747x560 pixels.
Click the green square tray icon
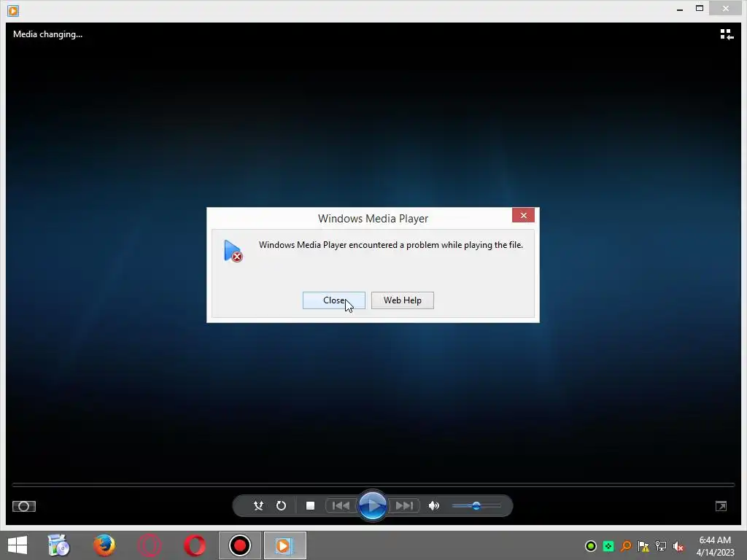[x=608, y=546]
